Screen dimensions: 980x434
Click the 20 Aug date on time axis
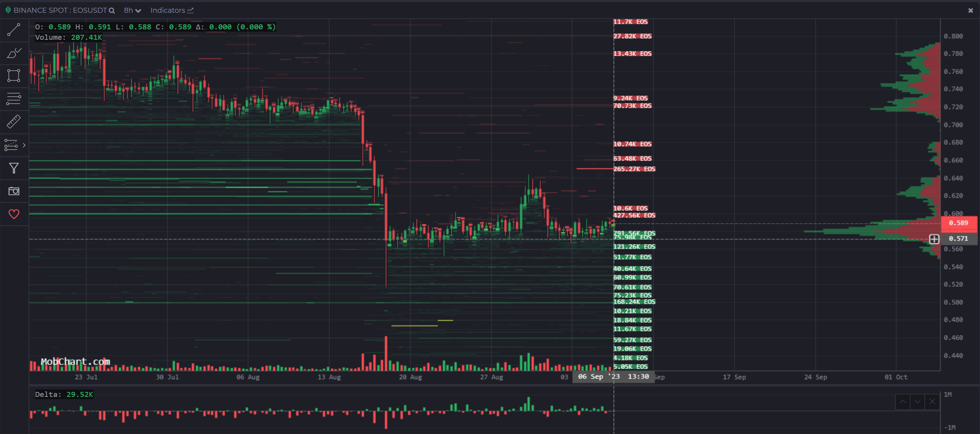pos(410,377)
